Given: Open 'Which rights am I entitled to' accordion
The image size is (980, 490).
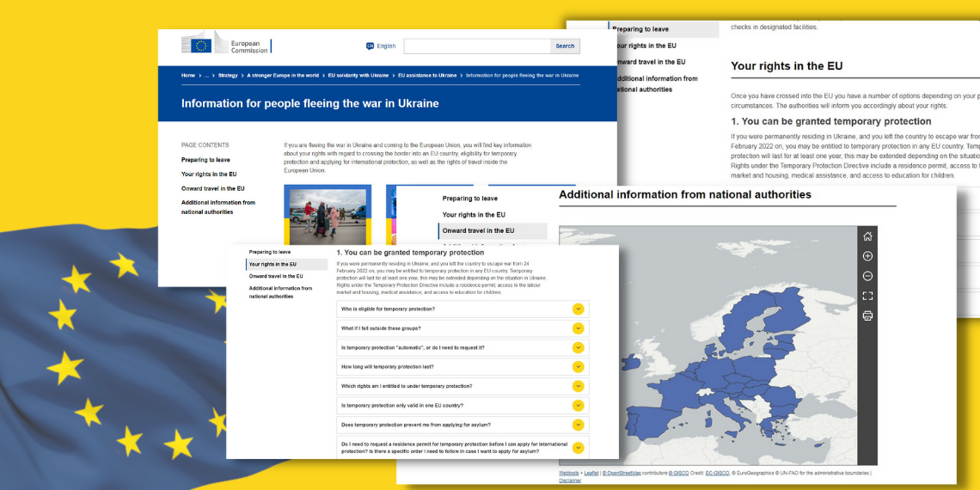Looking at the screenshot, I should click(x=578, y=386).
